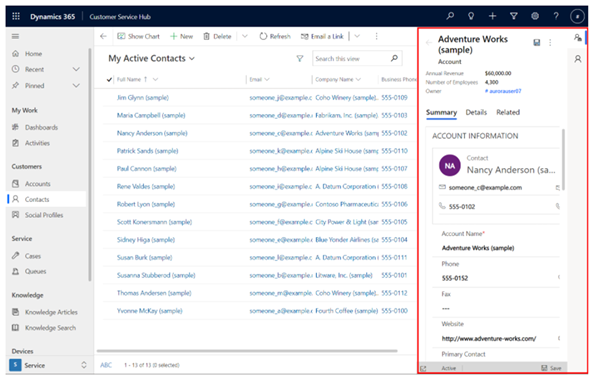Screen dimensions: 600x385
Task: Open the Service area switcher
Action: point(49,365)
